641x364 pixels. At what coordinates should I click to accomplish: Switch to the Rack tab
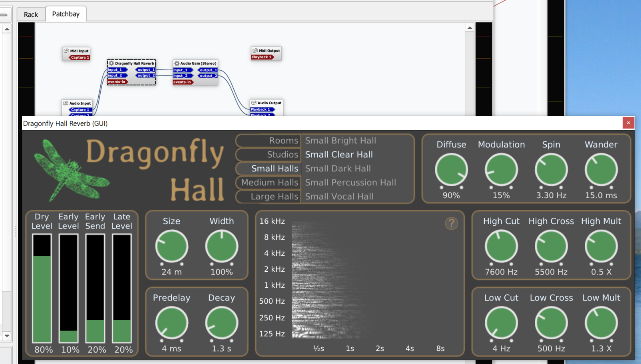[x=31, y=15]
